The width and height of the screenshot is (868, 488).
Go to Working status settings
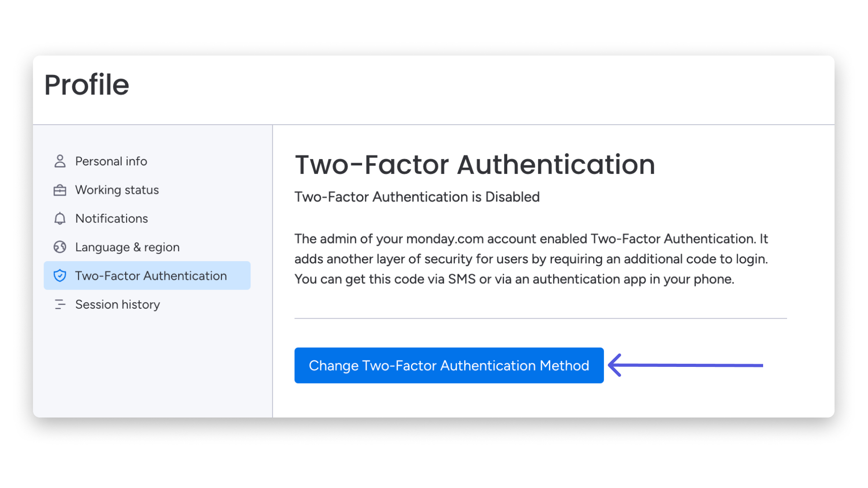pos(117,190)
